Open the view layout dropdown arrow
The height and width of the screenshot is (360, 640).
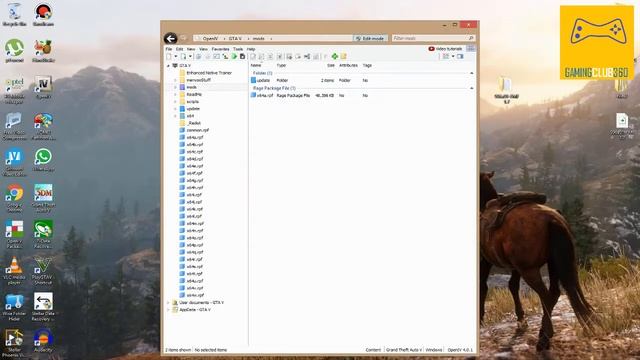(x=453, y=56)
